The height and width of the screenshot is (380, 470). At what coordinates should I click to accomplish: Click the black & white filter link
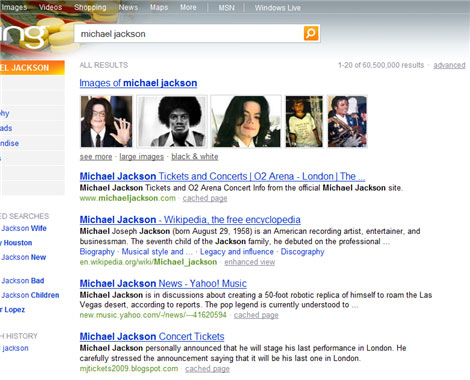tap(195, 157)
